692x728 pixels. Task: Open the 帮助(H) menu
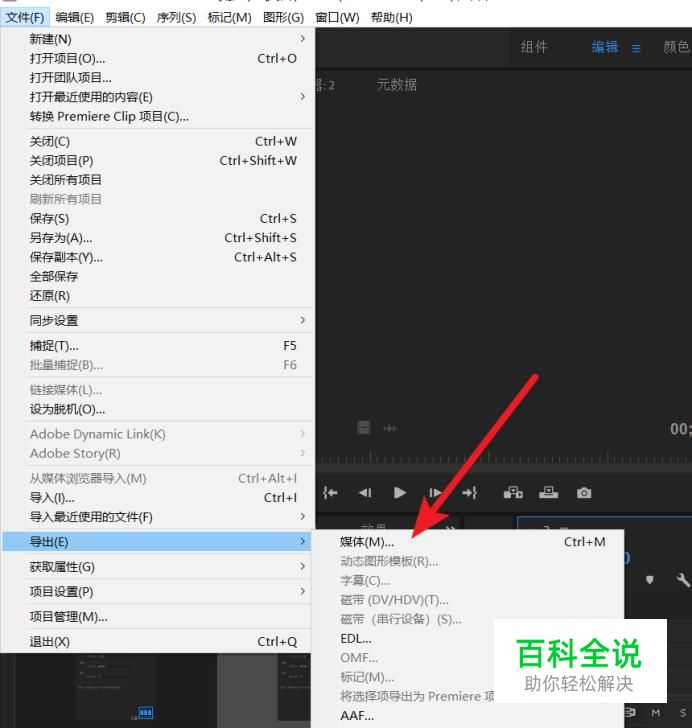pyautogui.click(x=392, y=18)
